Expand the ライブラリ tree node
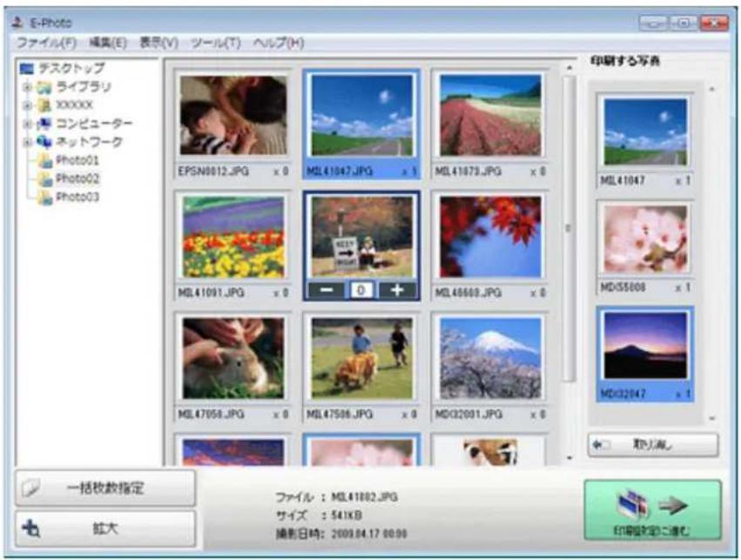741x560 pixels. tap(27, 87)
